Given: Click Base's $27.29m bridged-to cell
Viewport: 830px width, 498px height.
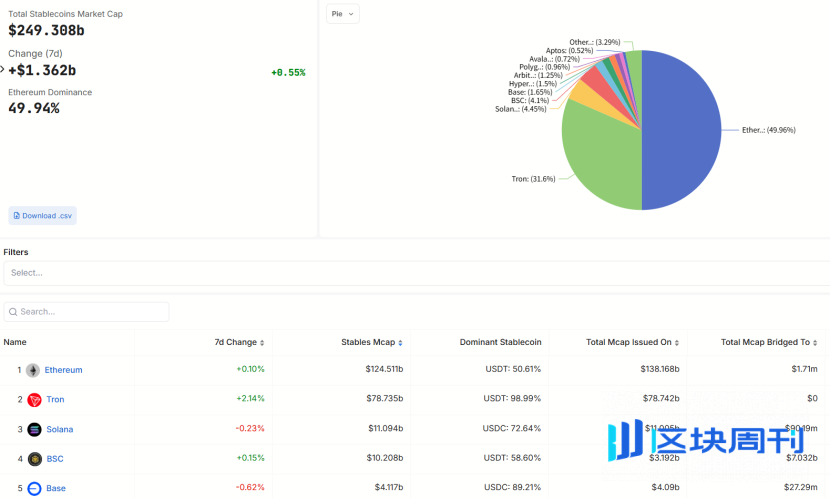Looking at the screenshot, I should click(801, 487).
